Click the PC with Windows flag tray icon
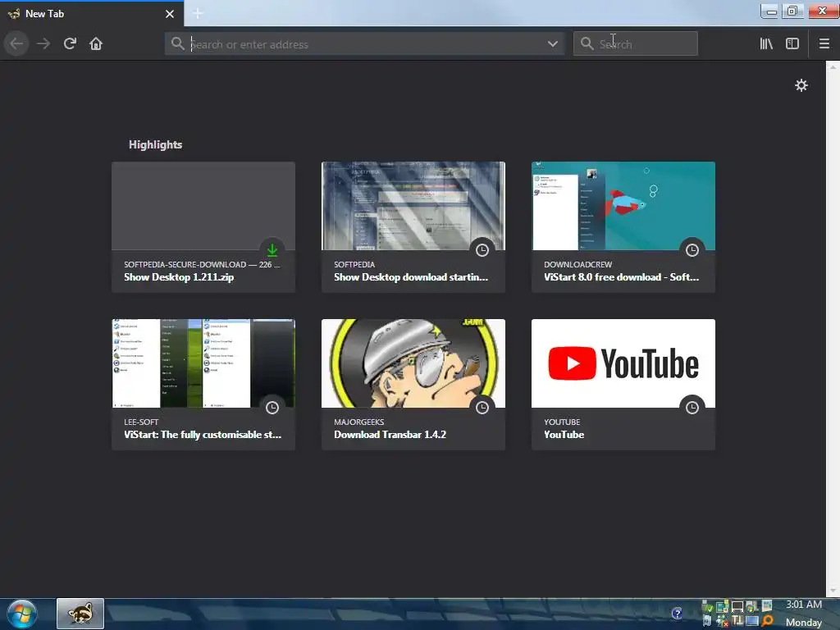Screen dimensions: 840x630 (x=753, y=606)
